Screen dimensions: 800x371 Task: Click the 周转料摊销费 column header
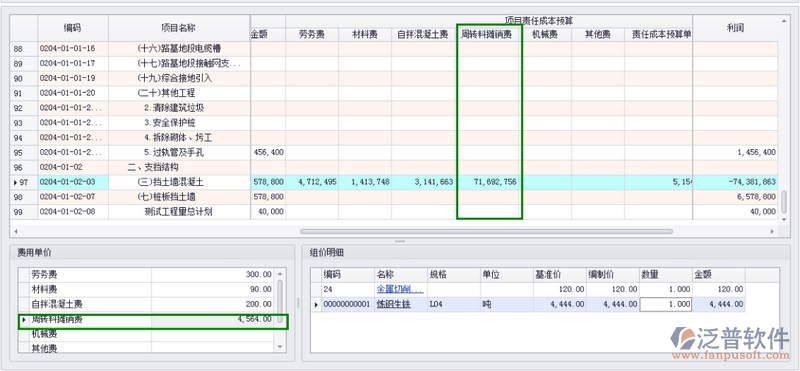(489, 34)
